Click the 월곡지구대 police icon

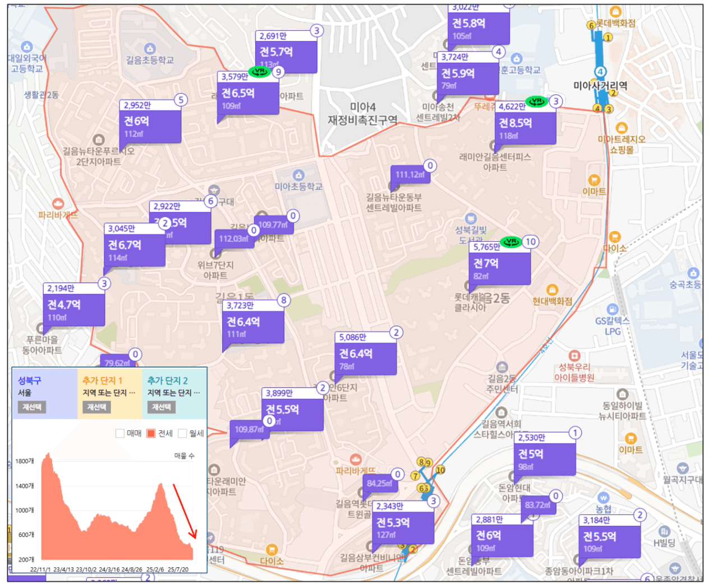[682, 468]
